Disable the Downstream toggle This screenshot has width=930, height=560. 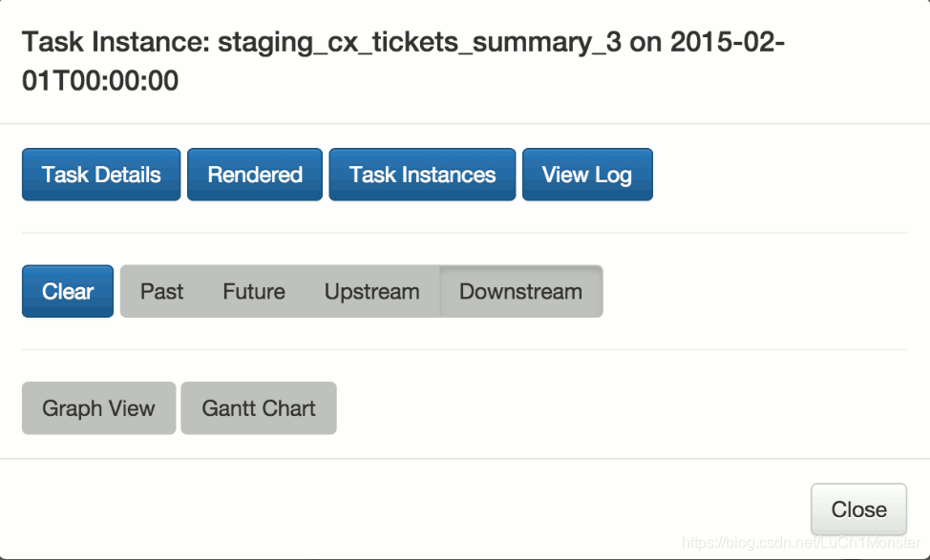coord(520,291)
